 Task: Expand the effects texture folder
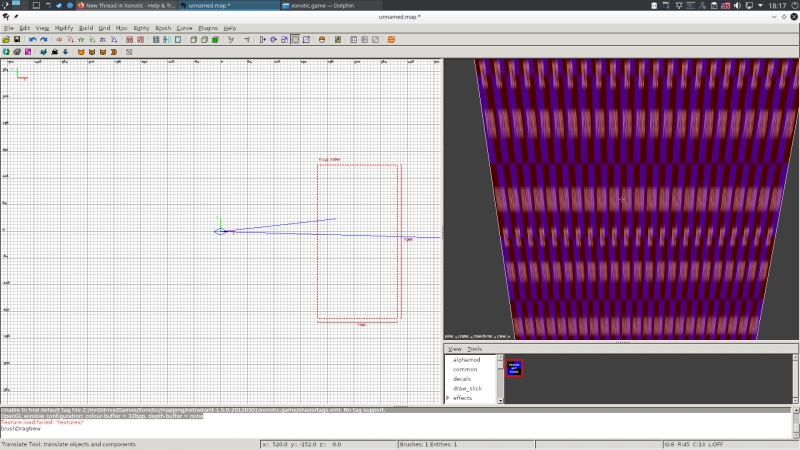(448, 398)
